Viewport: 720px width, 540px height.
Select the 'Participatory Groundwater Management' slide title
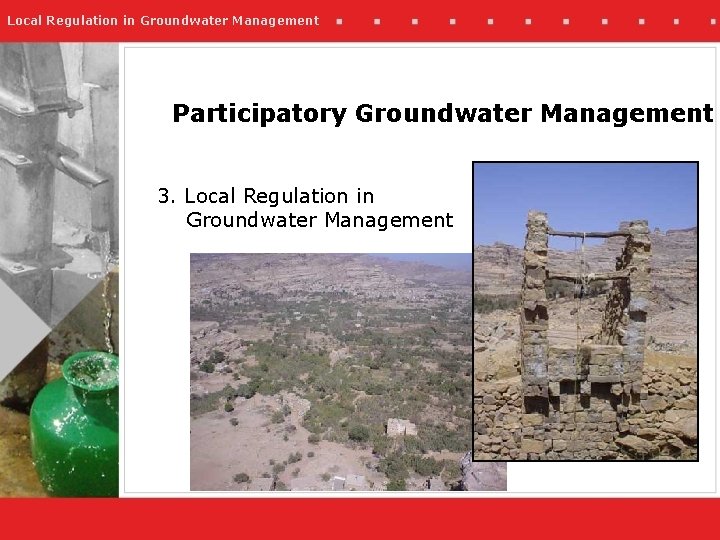point(443,113)
